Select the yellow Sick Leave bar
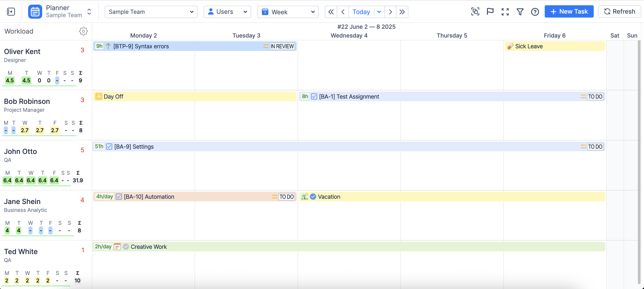 (555, 46)
